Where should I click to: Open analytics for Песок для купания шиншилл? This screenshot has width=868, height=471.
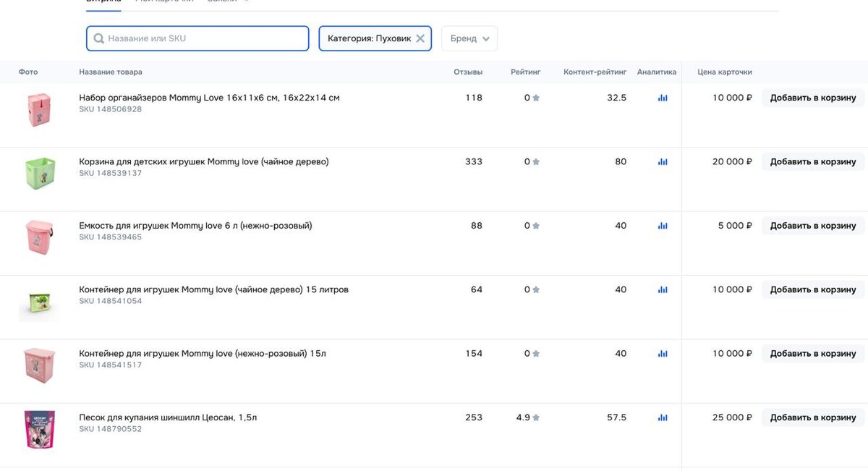click(x=663, y=417)
